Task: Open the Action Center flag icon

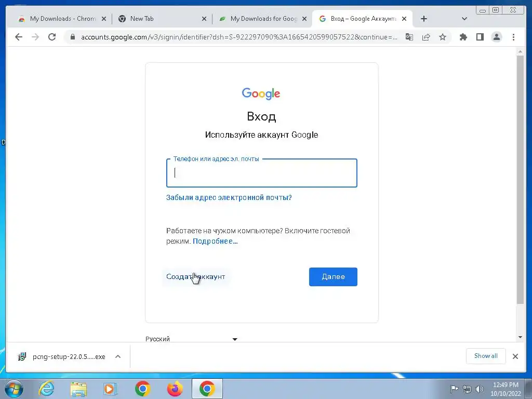Action: pyautogui.click(x=454, y=389)
